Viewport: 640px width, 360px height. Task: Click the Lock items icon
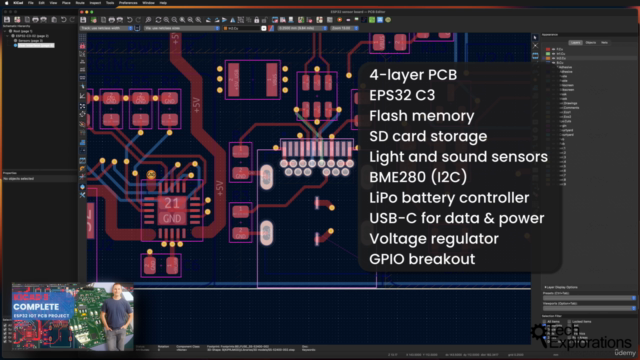coord(257,20)
